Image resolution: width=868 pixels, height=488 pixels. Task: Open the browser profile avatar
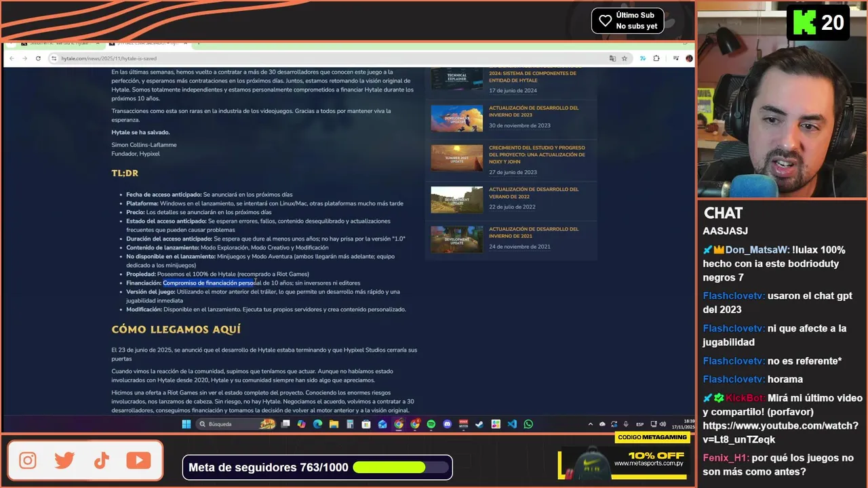tap(689, 58)
